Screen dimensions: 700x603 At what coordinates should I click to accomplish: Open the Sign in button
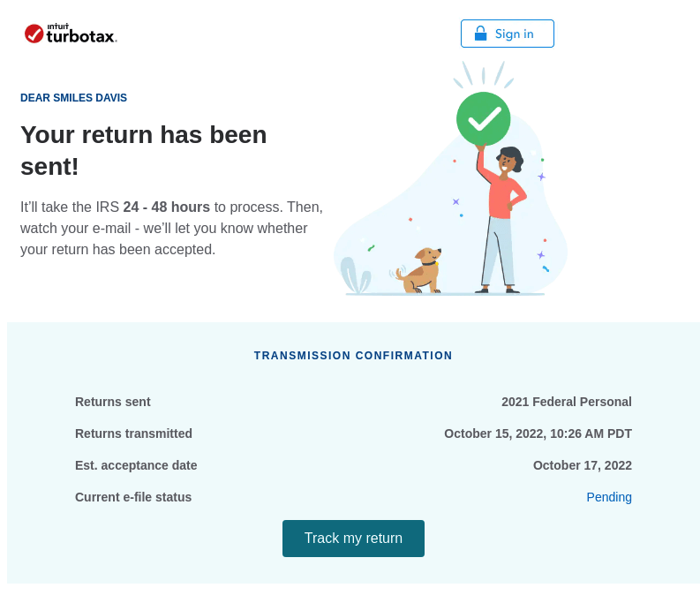[508, 34]
